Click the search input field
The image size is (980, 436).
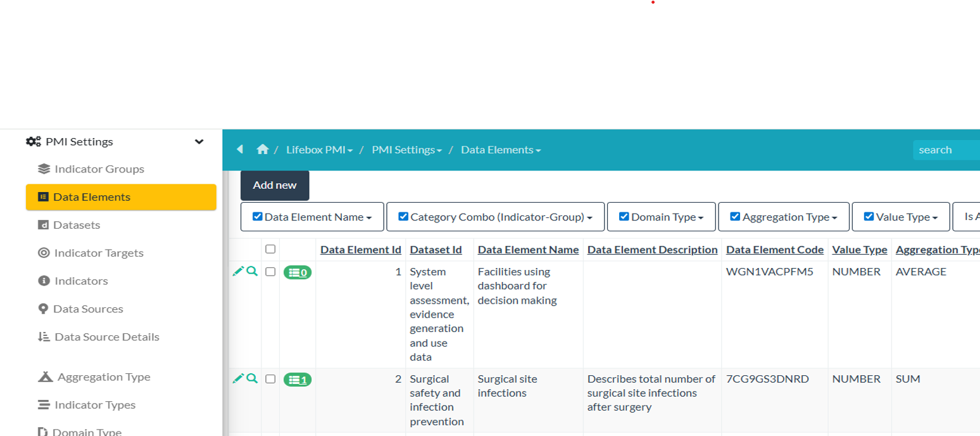click(x=946, y=150)
